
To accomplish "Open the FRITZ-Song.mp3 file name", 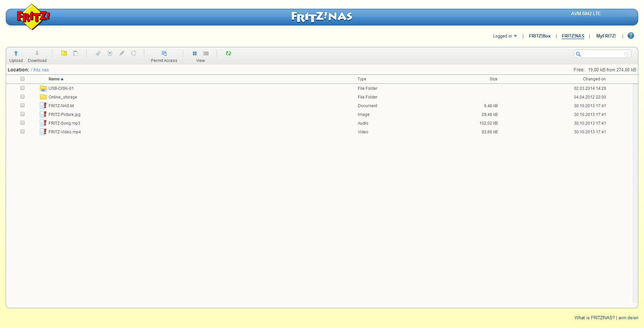I will coord(64,123).
